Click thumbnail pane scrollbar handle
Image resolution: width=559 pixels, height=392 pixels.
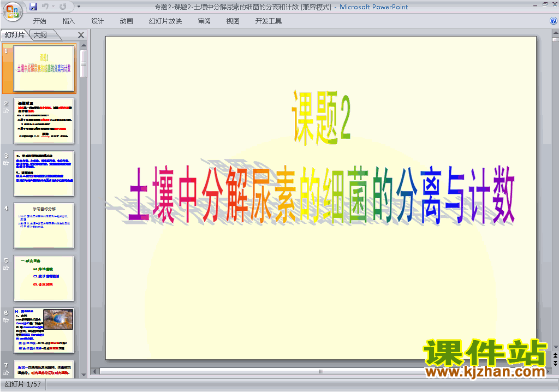[x=84, y=64]
